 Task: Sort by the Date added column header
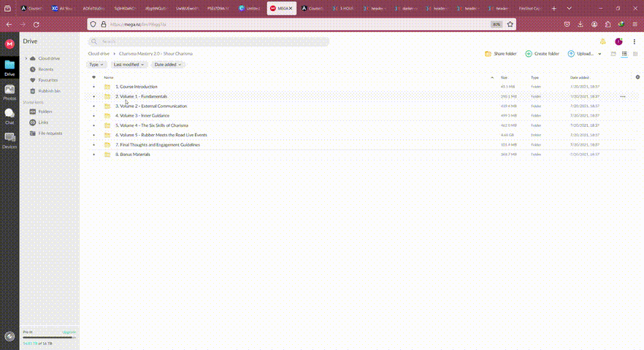click(580, 77)
